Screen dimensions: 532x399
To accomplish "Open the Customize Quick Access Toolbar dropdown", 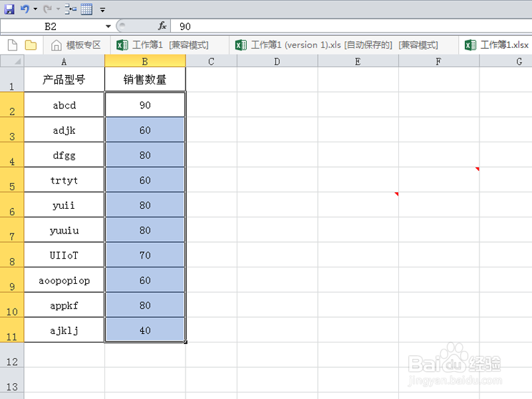I will click(102, 10).
